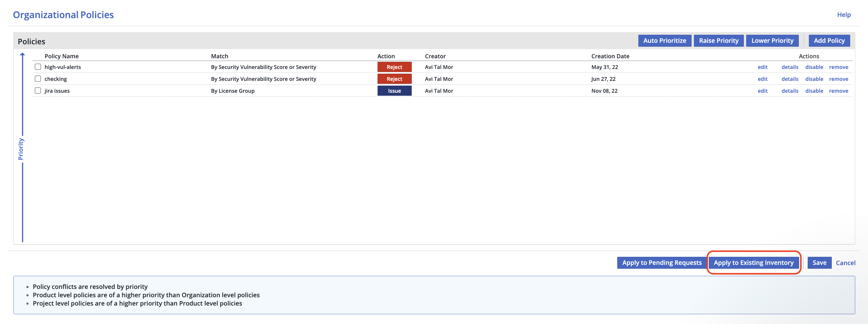Click Apply to Pending Requests
The height and width of the screenshot is (324, 868).
pos(662,263)
